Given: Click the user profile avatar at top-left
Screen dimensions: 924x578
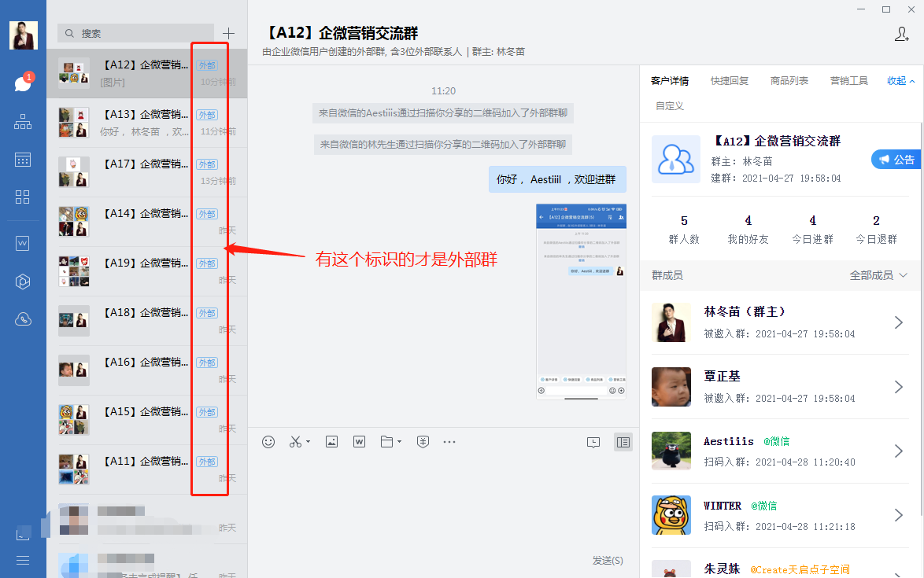Looking at the screenshot, I should [x=24, y=35].
